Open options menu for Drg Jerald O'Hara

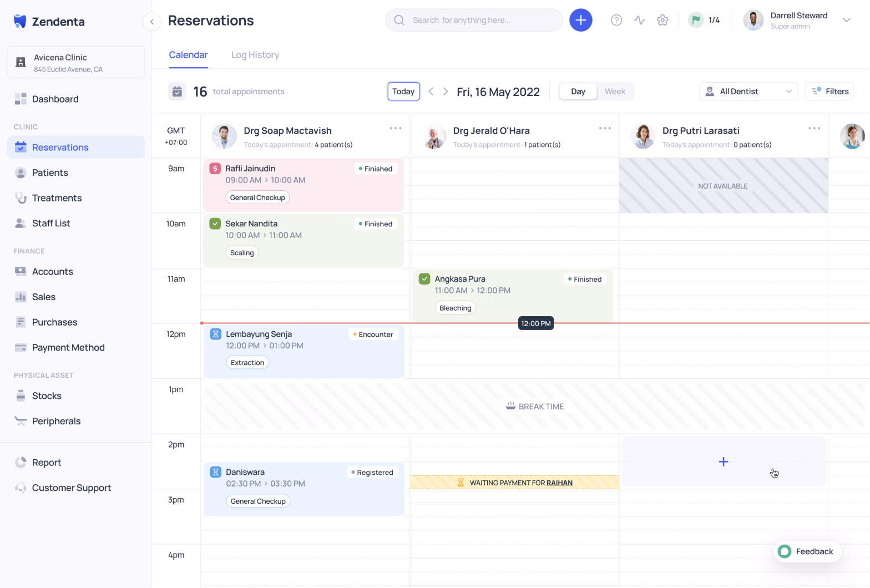(x=604, y=128)
